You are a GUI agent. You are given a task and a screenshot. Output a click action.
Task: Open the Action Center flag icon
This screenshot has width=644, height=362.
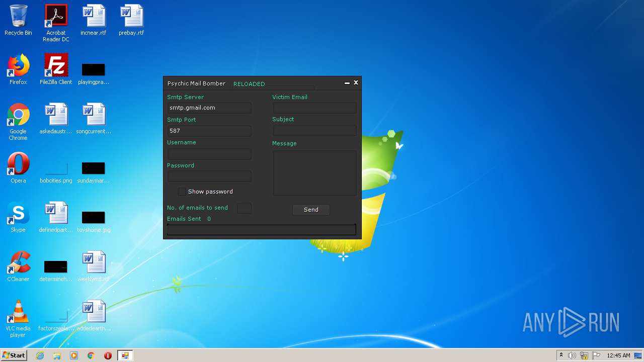(596, 355)
